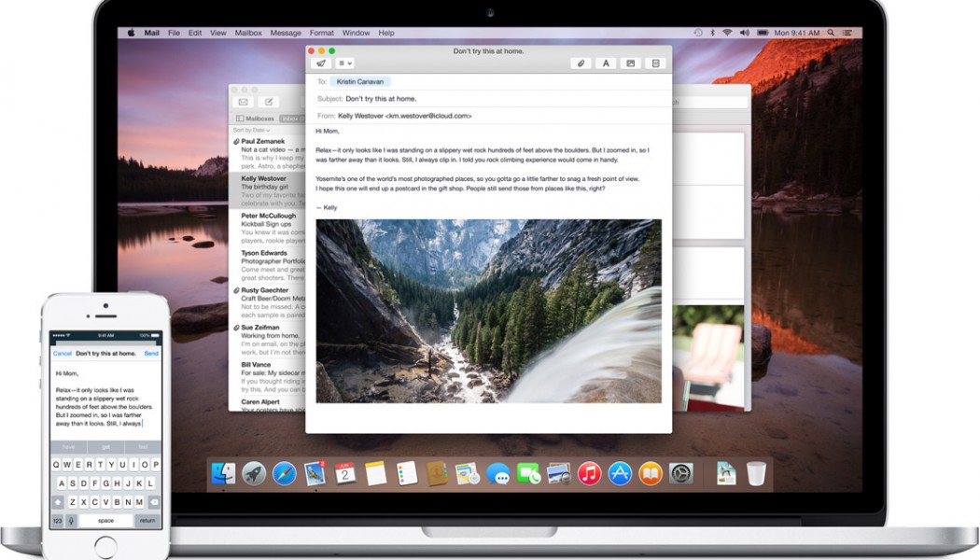Open the Mailbox menu in menu bar
This screenshot has height=560, width=980.
[x=247, y=33]
